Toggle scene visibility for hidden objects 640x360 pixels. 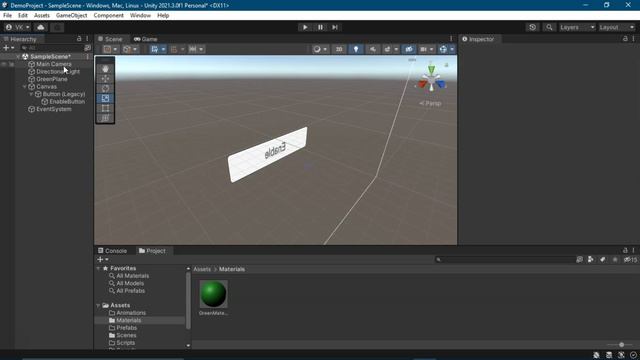409,49
